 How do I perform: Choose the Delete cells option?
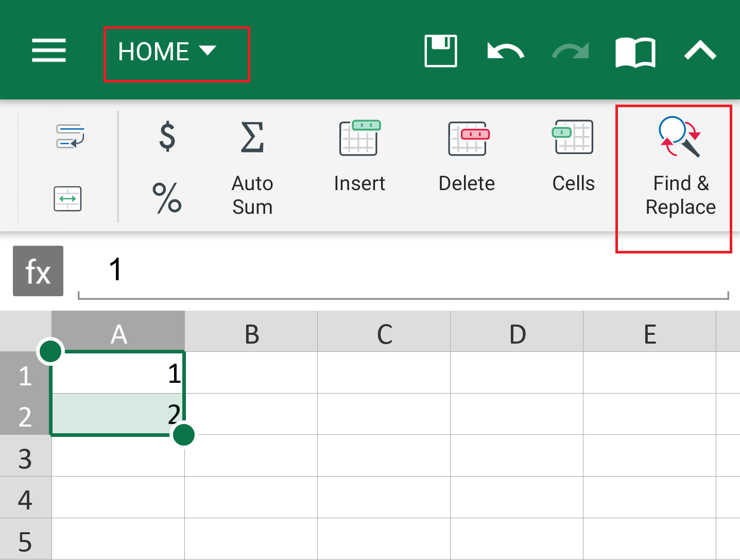coord(467,157)
